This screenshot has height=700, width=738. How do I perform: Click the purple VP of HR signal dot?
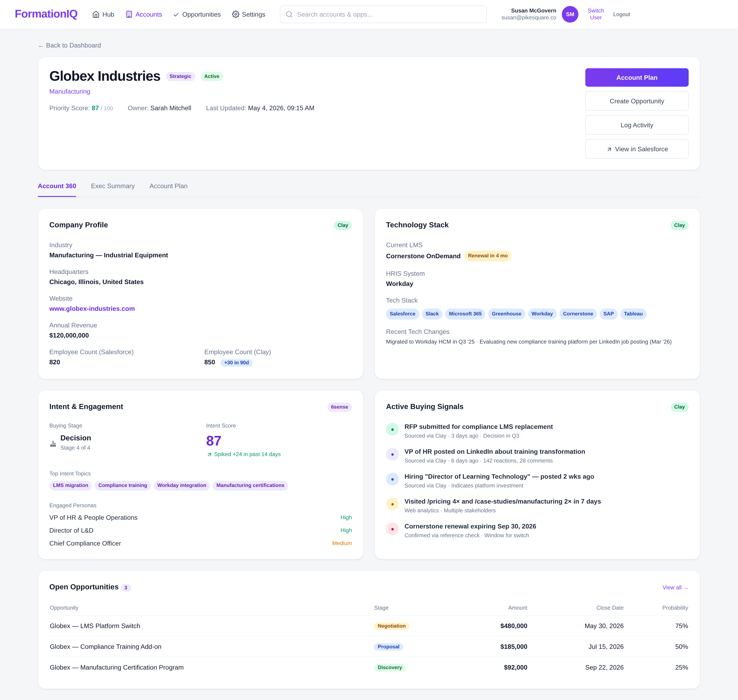point(392,454)
